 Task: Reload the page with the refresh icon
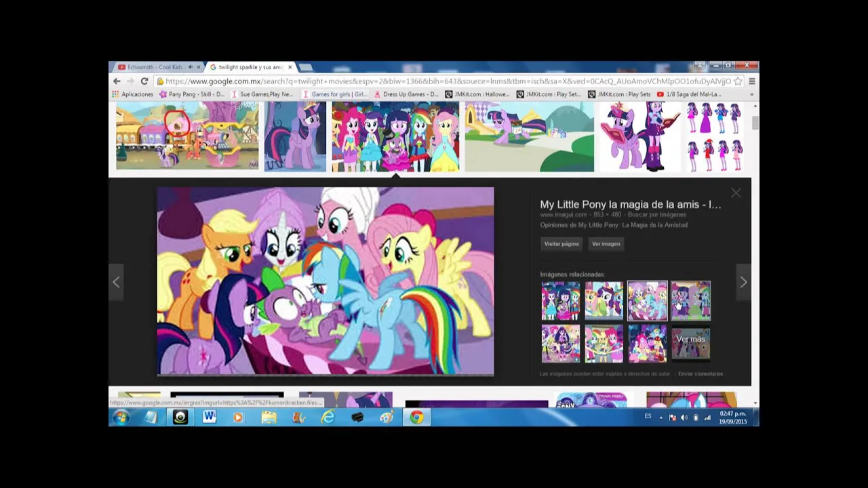tap(144, 81)
